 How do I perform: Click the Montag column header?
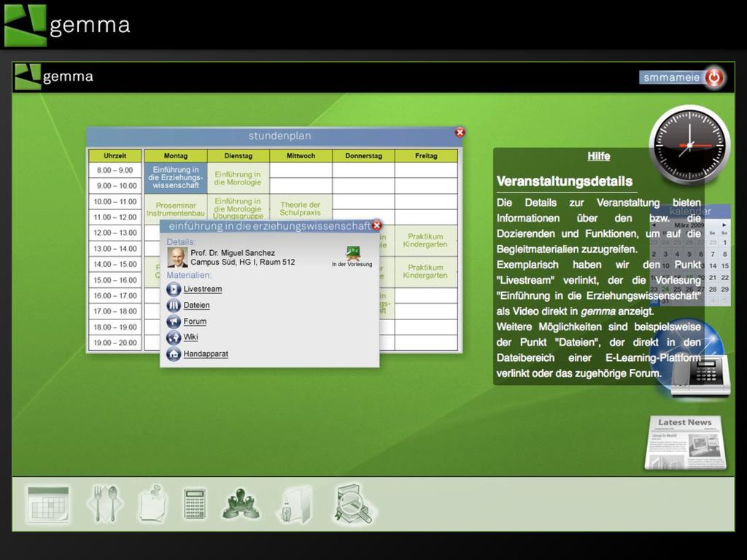click(x=176, y=156)
